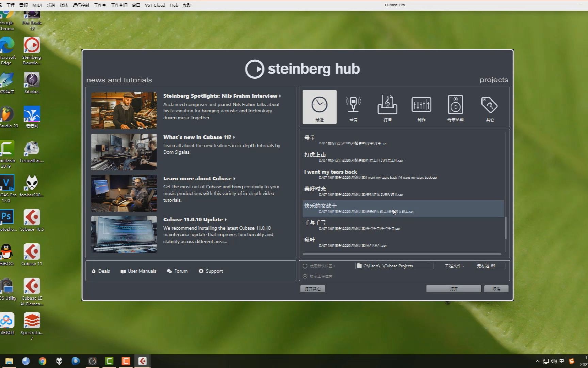This screenshot has width=588, height=368.
Task: Open the VST Cloud menu
Action: (x=155, y=5)
